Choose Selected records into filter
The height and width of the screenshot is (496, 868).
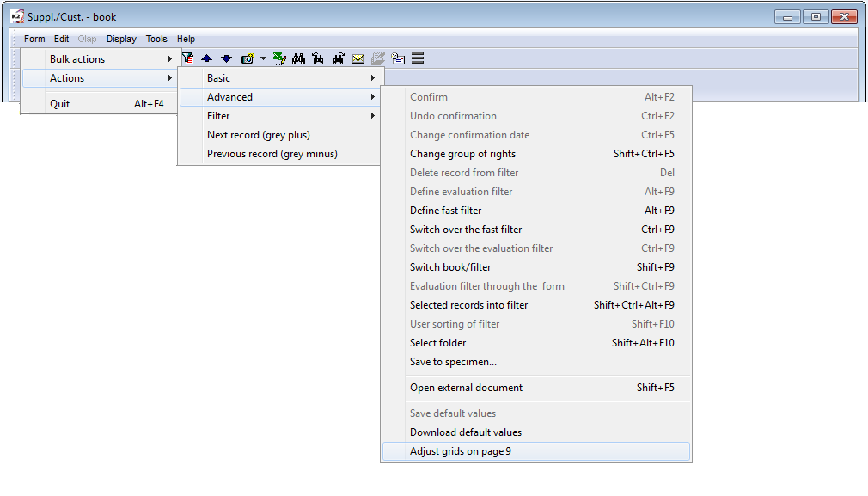pos(536,304)
